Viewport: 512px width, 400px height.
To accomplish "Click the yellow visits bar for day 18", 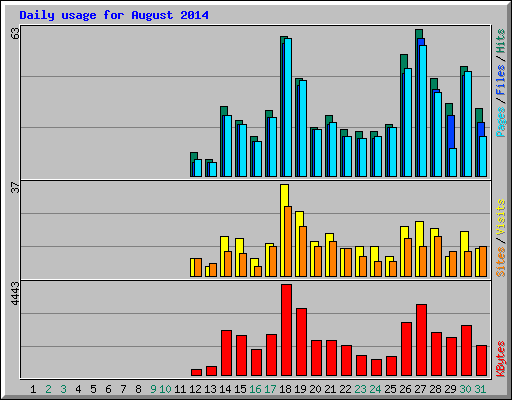I will pyautogui.click(x=283, y=230).
